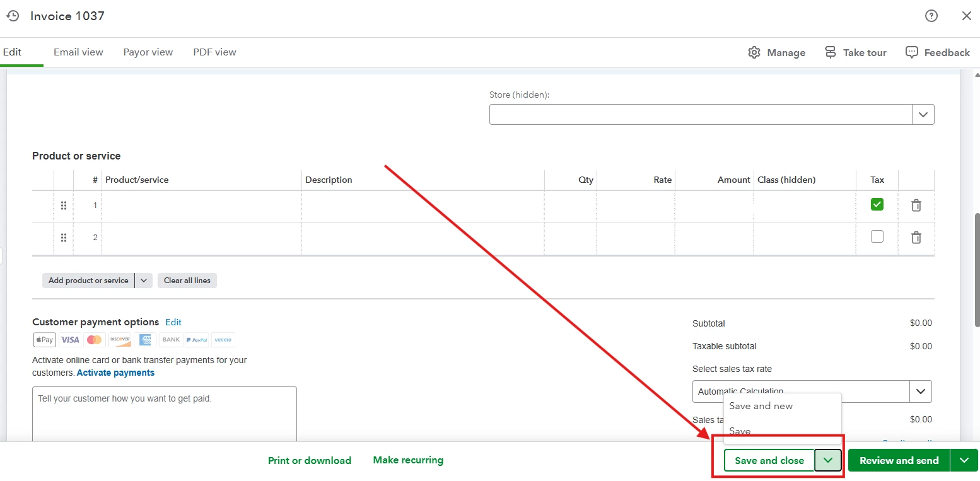980x481 pixels.
Task: Click the Activate payments link
Action: coord(115,373)
